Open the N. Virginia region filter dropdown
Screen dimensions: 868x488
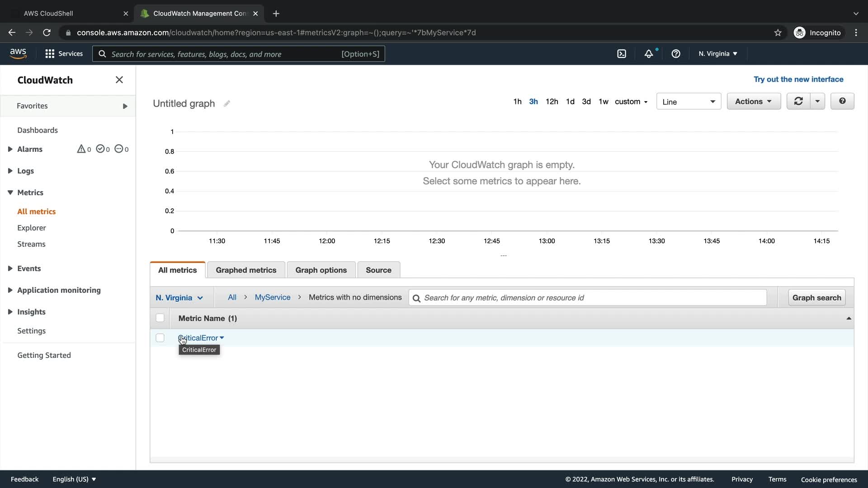(179, 298)
